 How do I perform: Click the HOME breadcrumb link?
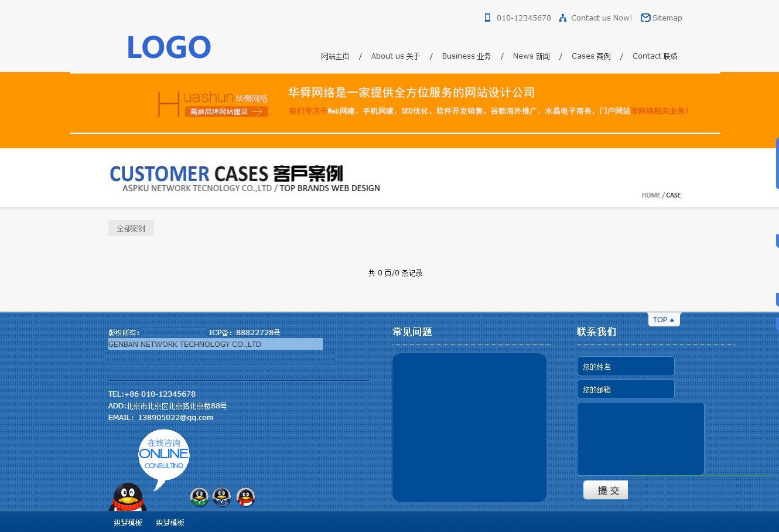pyautogui.click(x=651, y=195)
